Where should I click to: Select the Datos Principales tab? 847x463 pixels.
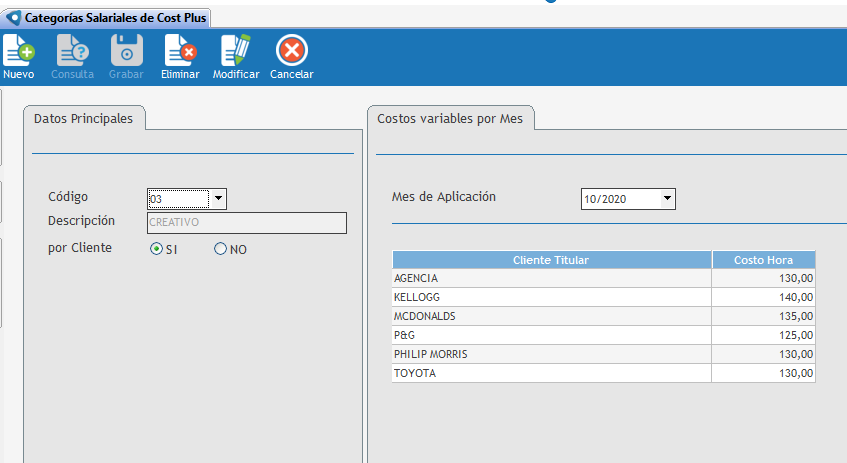(84, 118)
